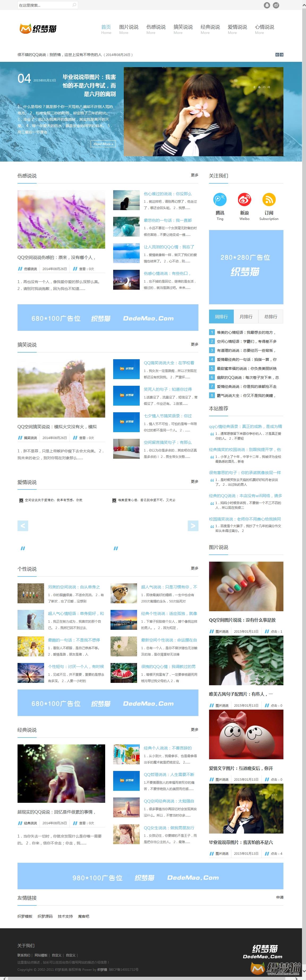Screen dimensions: 306x980
Task: Open article QQ女生说说：做我男朋友行
Action: (x=169, y=828)
